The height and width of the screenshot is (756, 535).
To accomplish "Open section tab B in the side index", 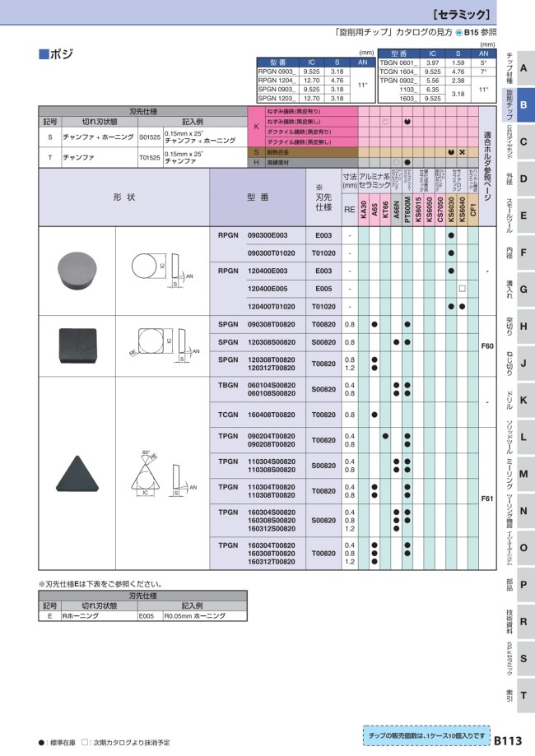I will tap(523, 104).
